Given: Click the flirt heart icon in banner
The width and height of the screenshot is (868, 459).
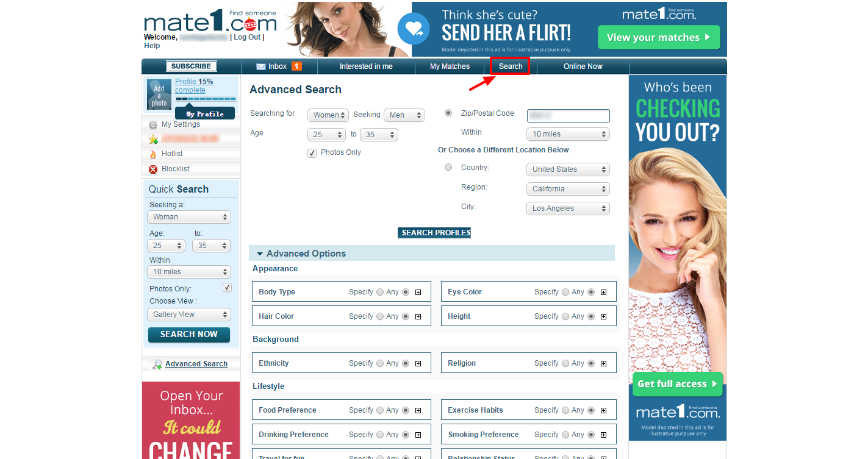Looking at the screenshot, I should coord(414,29).
